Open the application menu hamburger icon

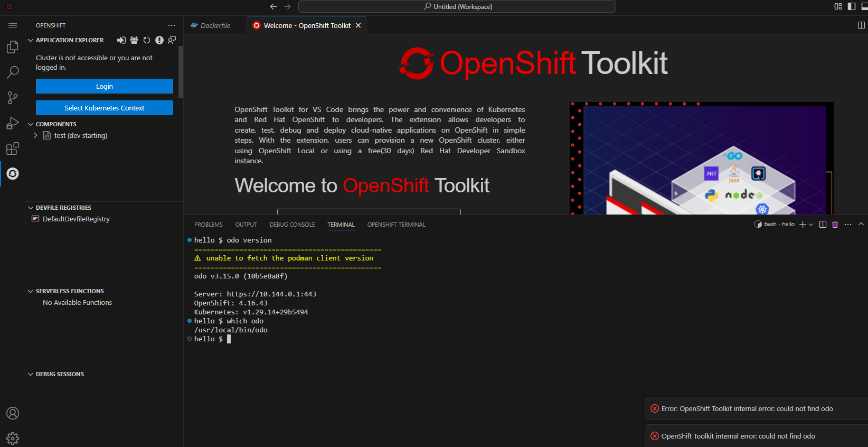(x=13, y=25)
